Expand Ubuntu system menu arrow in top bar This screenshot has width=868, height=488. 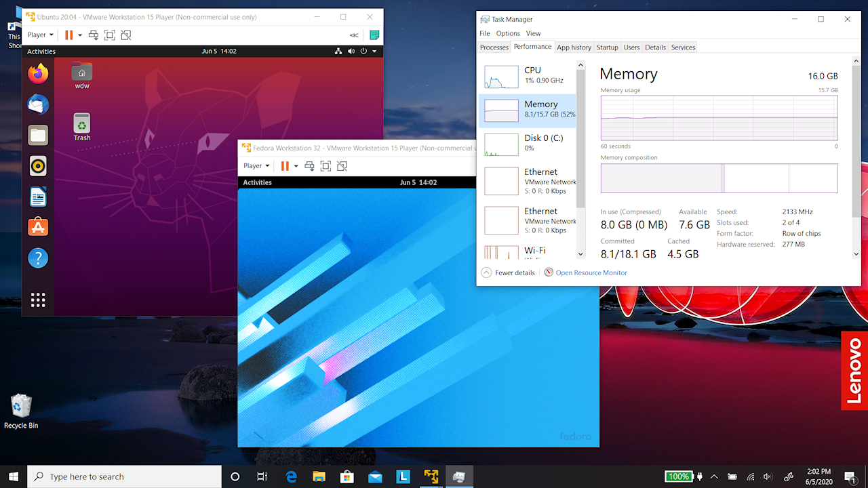tap(374, 52)
